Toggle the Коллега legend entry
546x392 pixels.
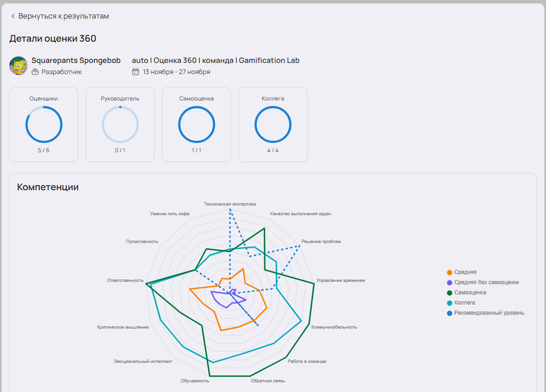click(465, 303)
